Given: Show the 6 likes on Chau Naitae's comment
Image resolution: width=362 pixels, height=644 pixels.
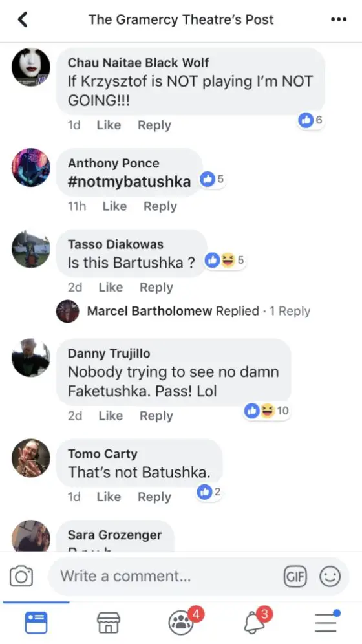Looking at the screenshot, I should coord(311,120).
